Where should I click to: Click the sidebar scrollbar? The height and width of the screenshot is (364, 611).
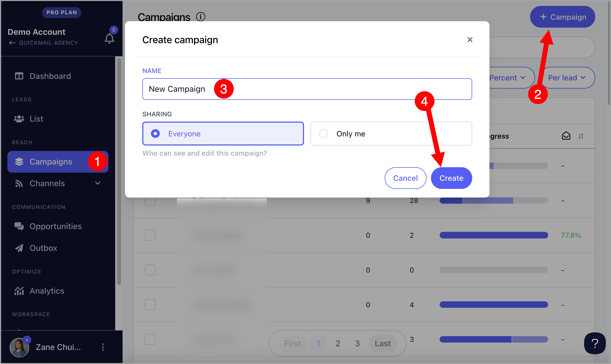119,171
